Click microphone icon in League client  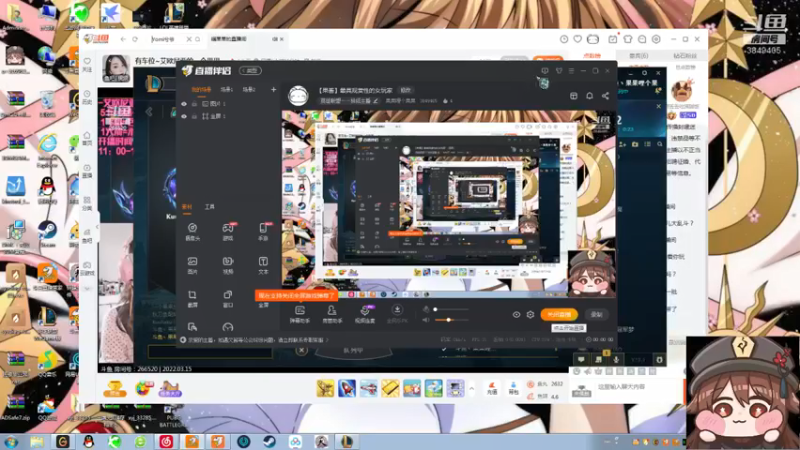tap(616, 360)
